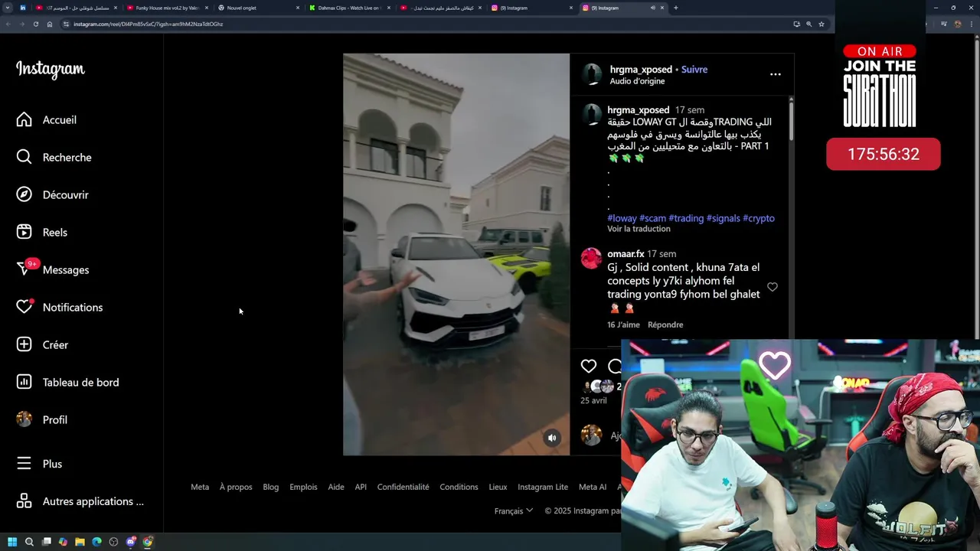Open the #crypto hashtag
980x551 pixels.
[759, 218]
